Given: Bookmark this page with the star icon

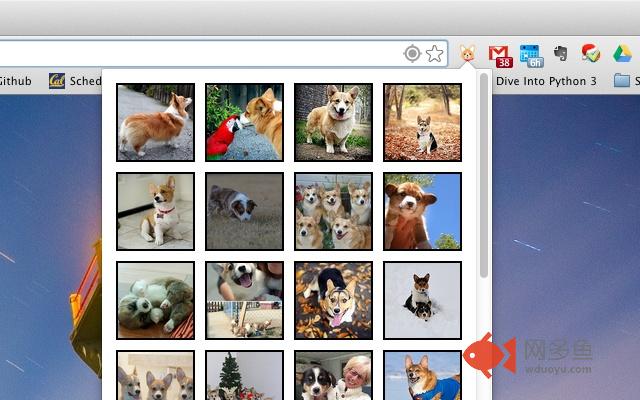Looking at the screenshot, I should click(435, 53).
